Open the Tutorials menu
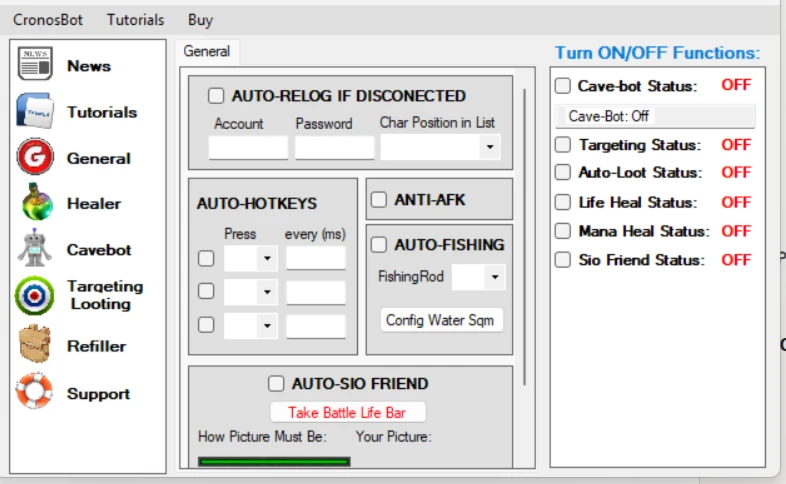The width and height of the screenshot is (786, 484). click(x=135, y=20)
